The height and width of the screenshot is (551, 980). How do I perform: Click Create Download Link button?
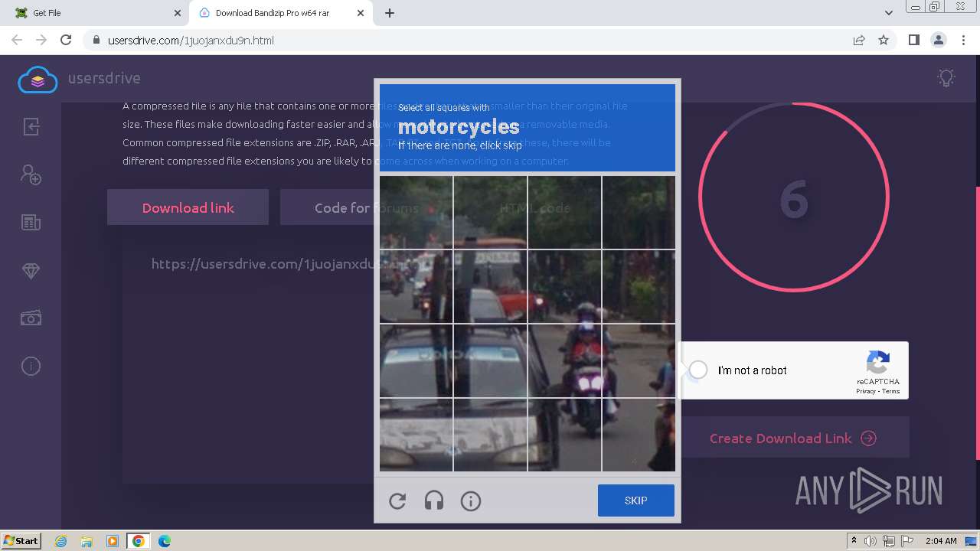[793, 439]
